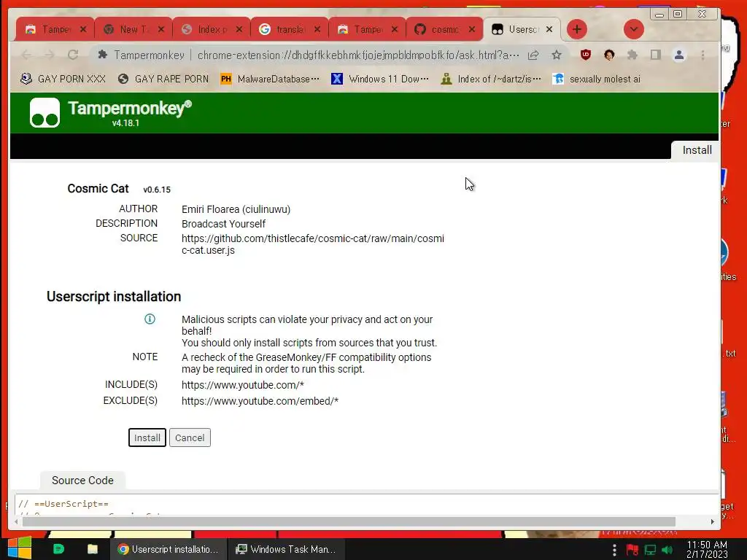Open the green chat app in taskbar
This screenshot has width=747, height=560.
point(58,549)
